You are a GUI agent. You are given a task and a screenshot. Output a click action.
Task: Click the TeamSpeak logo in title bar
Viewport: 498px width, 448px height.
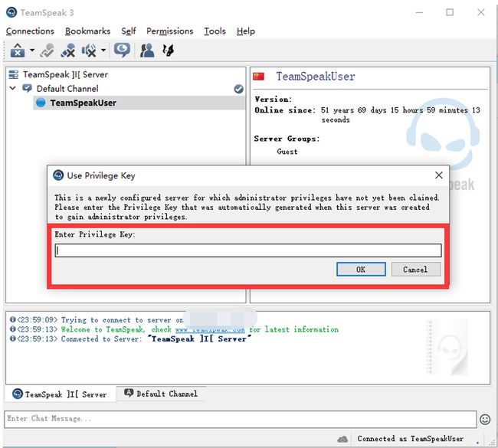tap(11, 12)
